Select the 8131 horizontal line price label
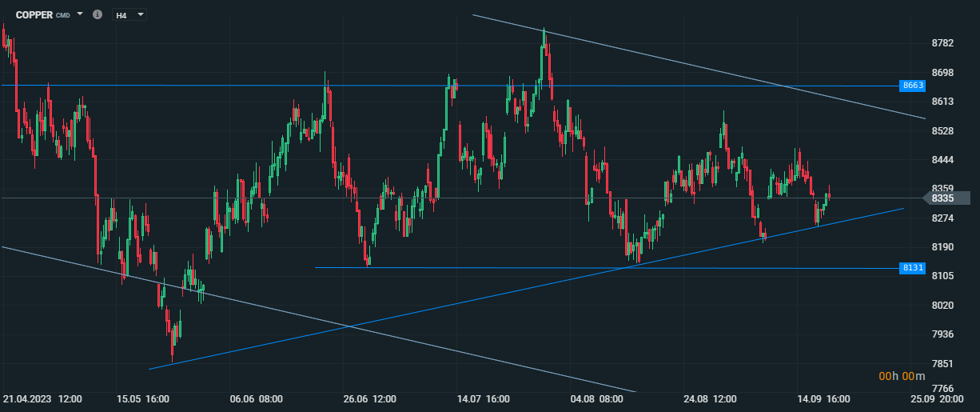The image size is (980, 412). click(x=912, y=269)
